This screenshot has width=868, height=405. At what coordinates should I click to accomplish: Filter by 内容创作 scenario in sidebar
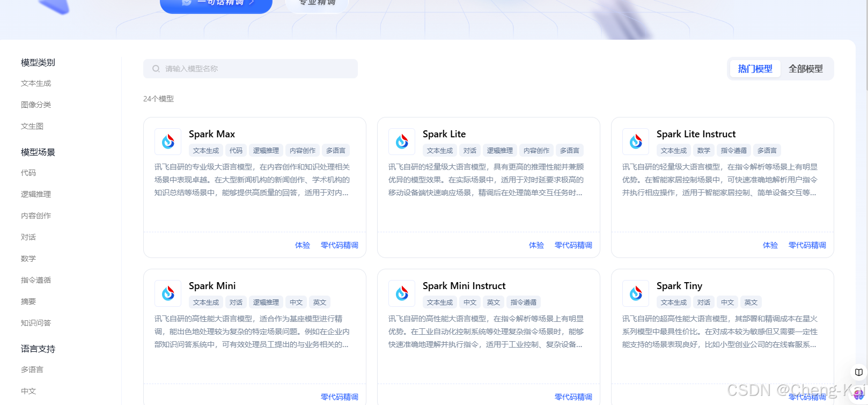(36, 216)
